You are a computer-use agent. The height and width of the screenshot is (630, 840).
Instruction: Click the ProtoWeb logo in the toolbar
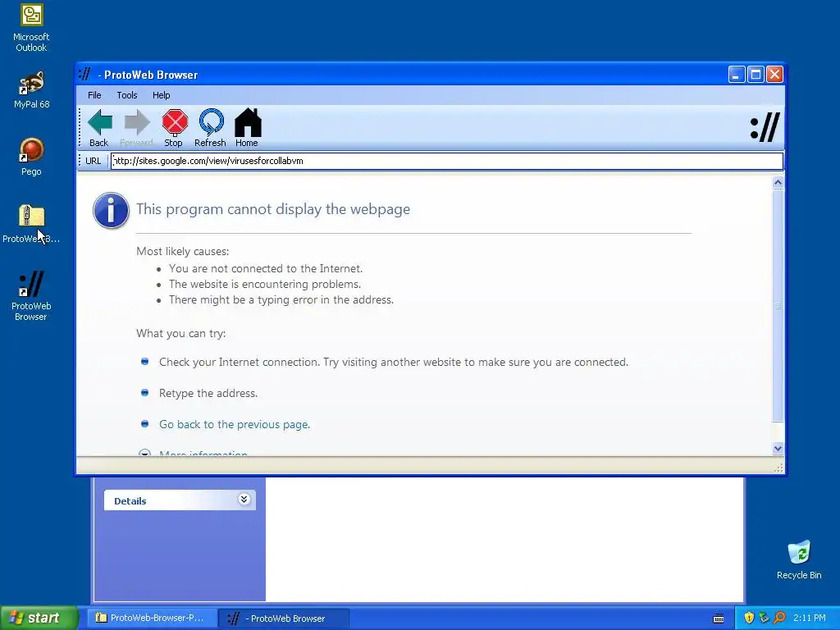tap(765, 127)
